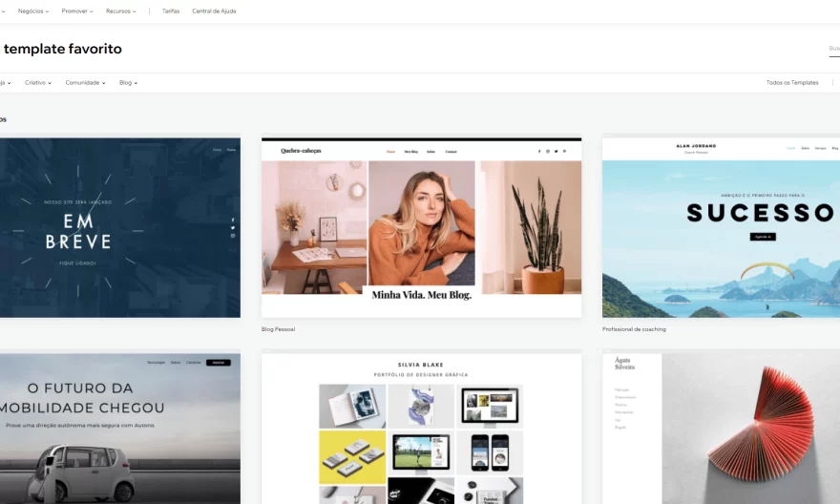Expand the Recursos dropdown in top navigation
The height and width of the screenshot is (504, 840).
120,11
